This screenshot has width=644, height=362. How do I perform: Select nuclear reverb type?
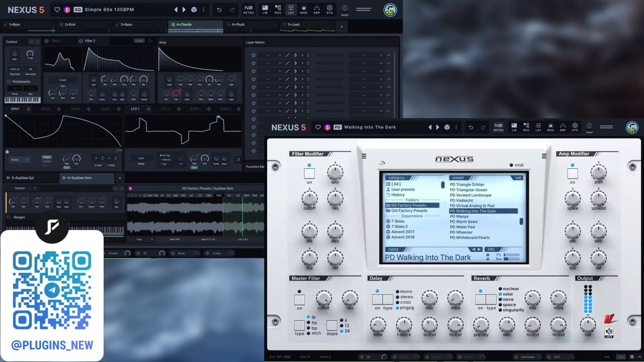coord(509,289)
